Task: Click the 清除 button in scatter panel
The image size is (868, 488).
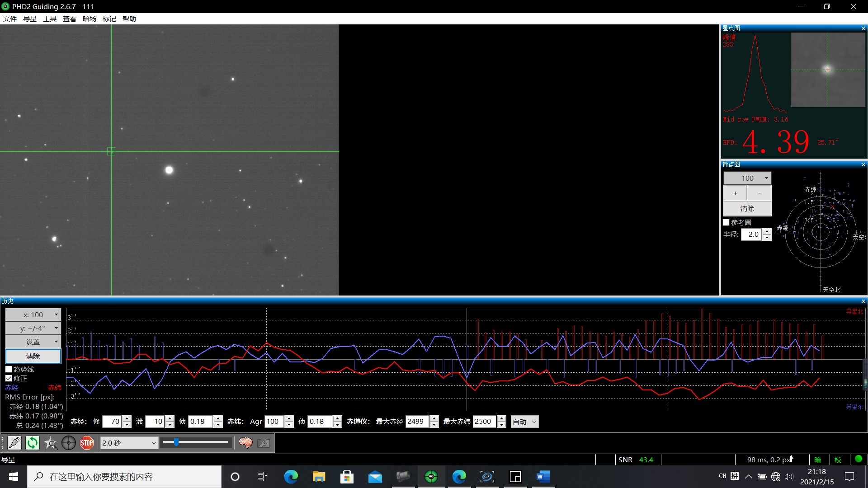Action: click(747, 208)
